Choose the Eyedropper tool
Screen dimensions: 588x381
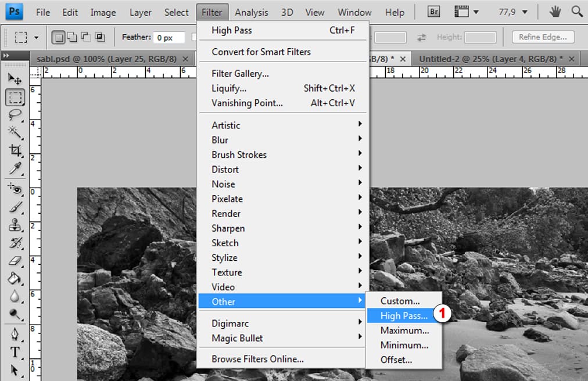15,168
